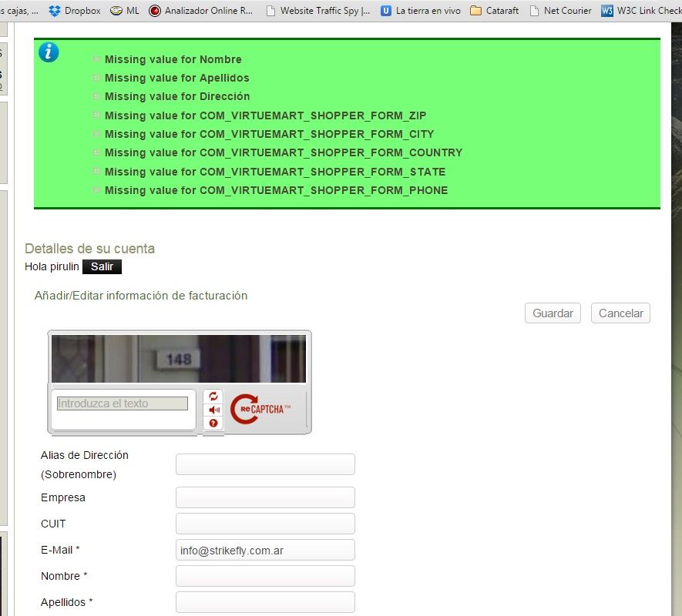This screenshot has width=682, height=616.
Task: Click the E-Mail input field
Action: [x=265, y=550]
